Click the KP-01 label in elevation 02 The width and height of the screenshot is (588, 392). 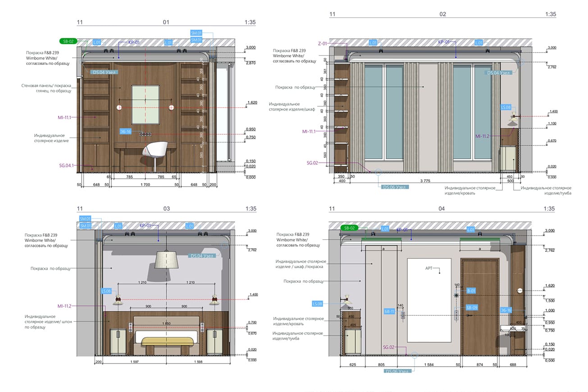pyautogui.click(x=444, y=42)
